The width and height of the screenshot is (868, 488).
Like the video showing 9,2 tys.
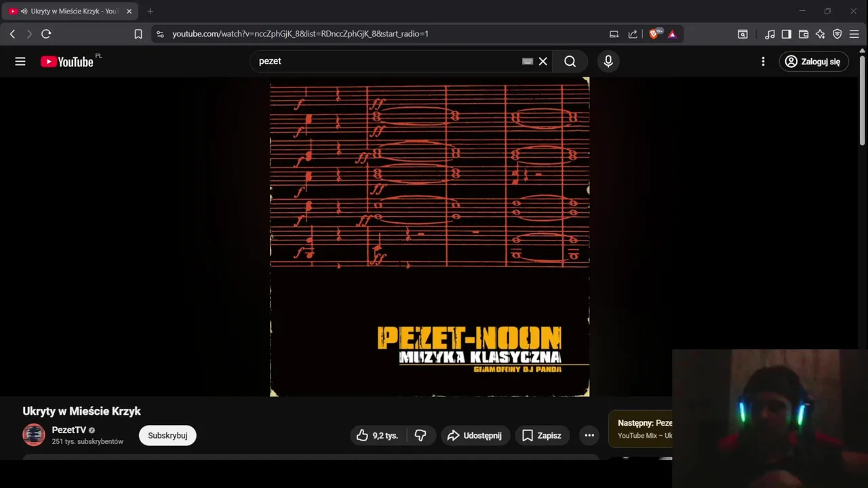377,436
